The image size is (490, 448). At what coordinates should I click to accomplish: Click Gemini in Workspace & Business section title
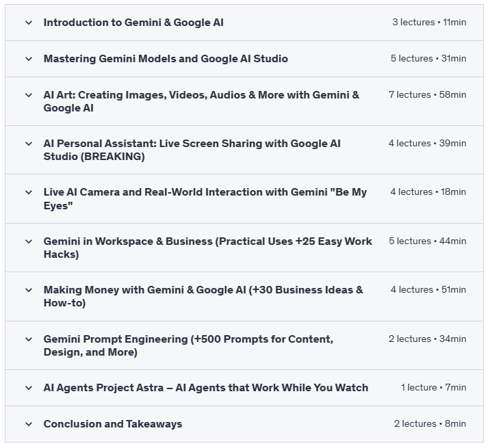[x=207, y=248]
